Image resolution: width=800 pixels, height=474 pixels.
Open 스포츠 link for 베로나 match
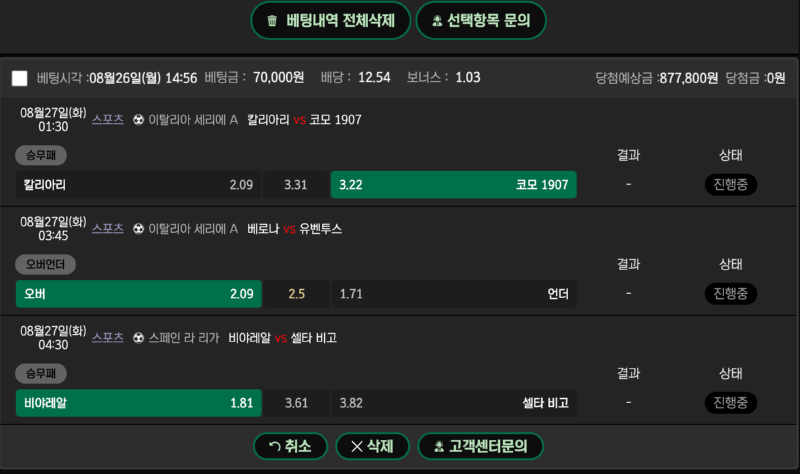point(108,229)
